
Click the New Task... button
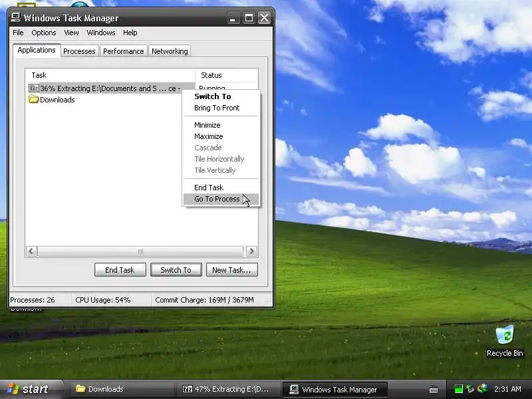231,270
